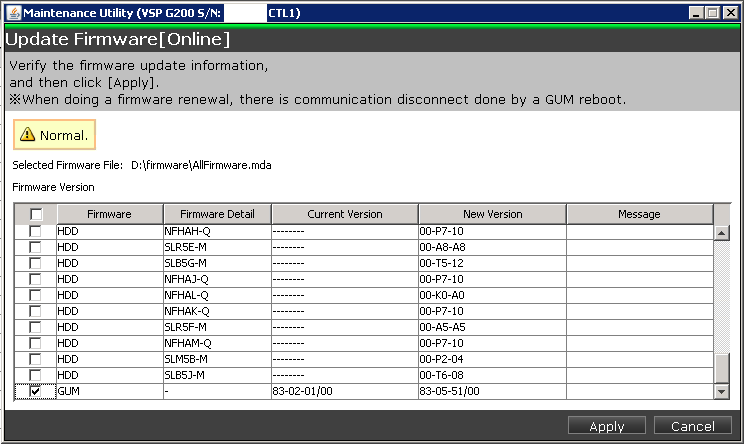Click the D:\firmware\AllFirmware.mda file path
This screenshot has height=446, width=747.
(201, 165)
